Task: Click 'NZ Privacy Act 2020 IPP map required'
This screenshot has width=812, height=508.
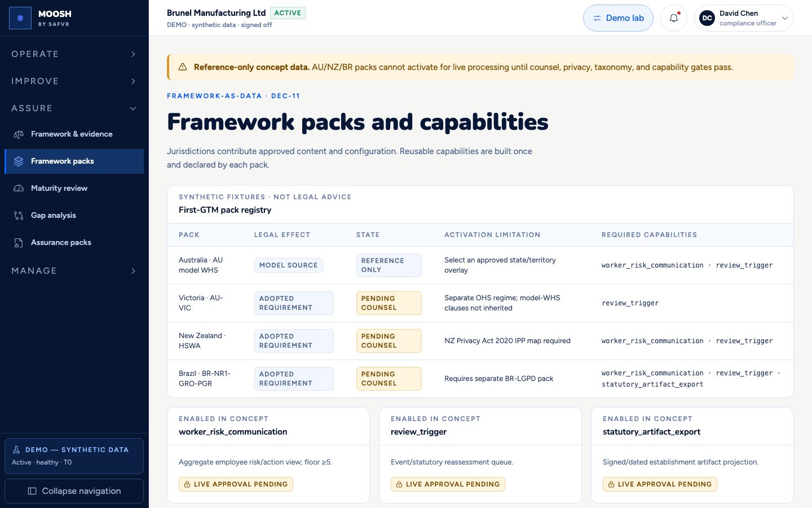Action: pos(507,341)
